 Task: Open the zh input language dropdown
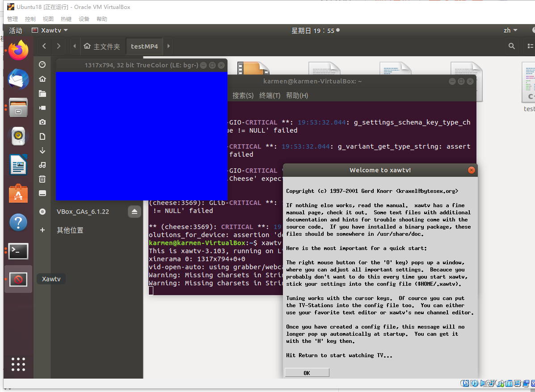click(x=510, y=30)
